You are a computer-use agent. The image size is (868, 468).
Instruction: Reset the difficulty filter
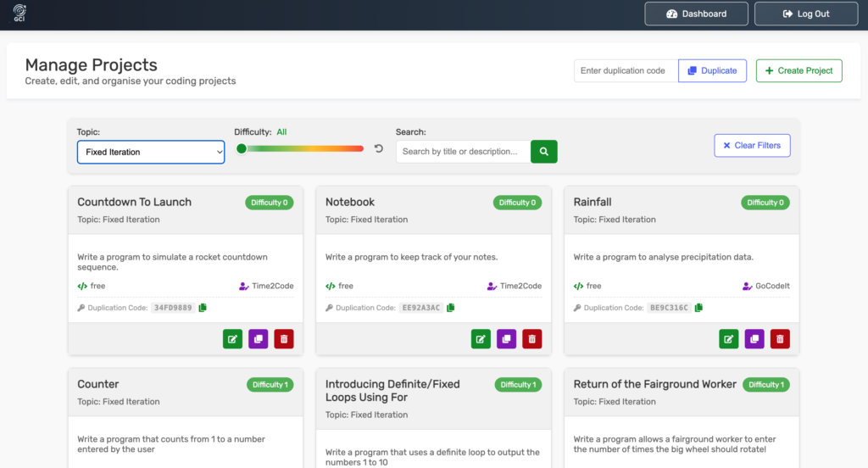(x=379, y=149)
